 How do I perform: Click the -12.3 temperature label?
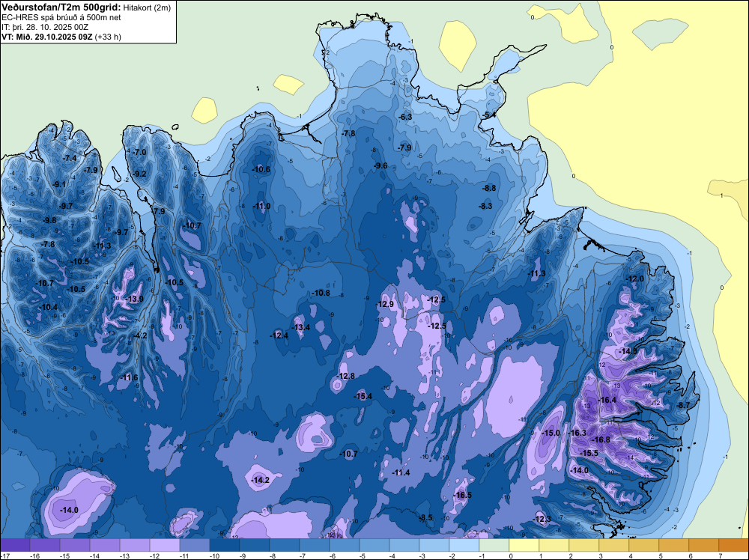pos(542,519)
